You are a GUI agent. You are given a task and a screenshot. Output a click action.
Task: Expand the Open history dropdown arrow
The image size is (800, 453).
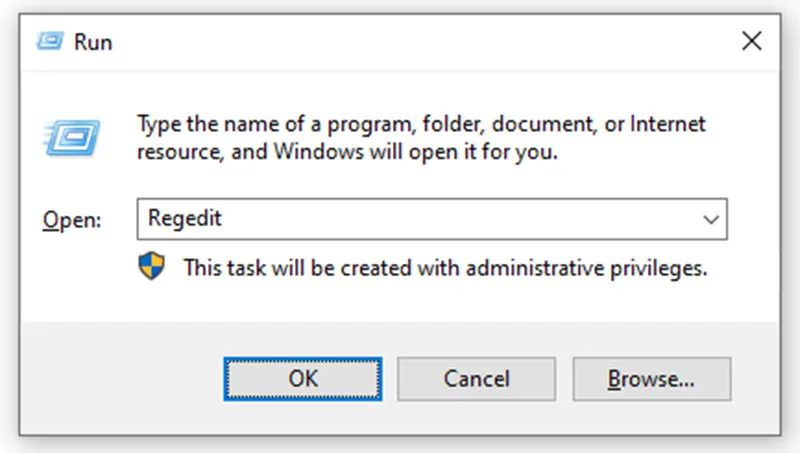711,219
